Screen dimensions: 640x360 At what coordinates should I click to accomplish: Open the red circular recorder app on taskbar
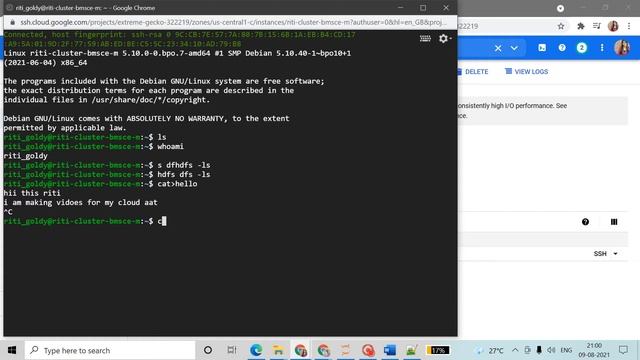pyautogui.click(x=368, y=350)
